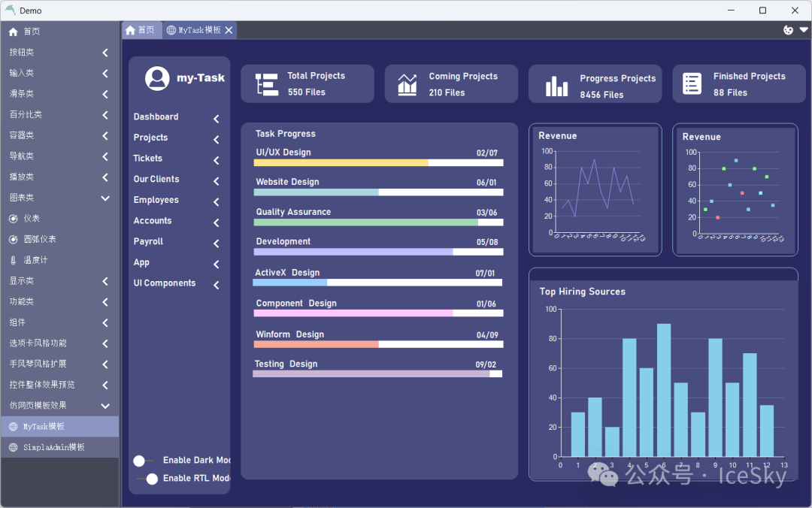Screen dimensions: 812x508
Task: Click the UI/UX Design progress bar
Action: coord(378,162)
